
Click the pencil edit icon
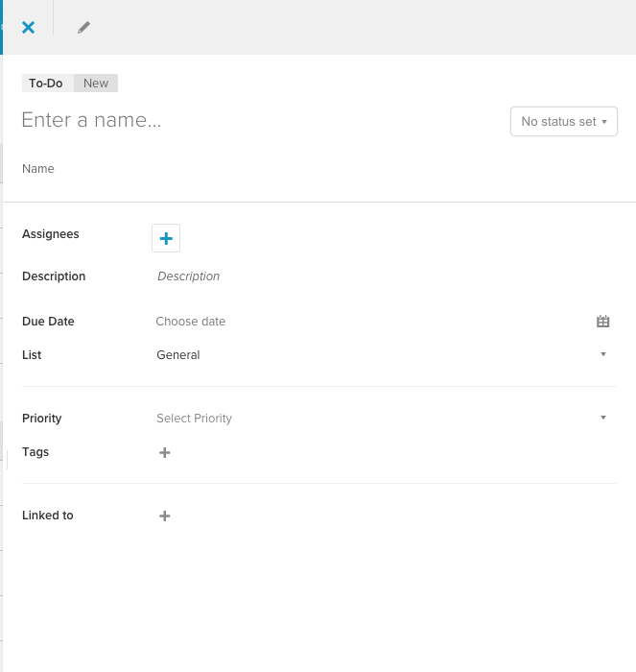pyautogui.click(x=84, y=28)
